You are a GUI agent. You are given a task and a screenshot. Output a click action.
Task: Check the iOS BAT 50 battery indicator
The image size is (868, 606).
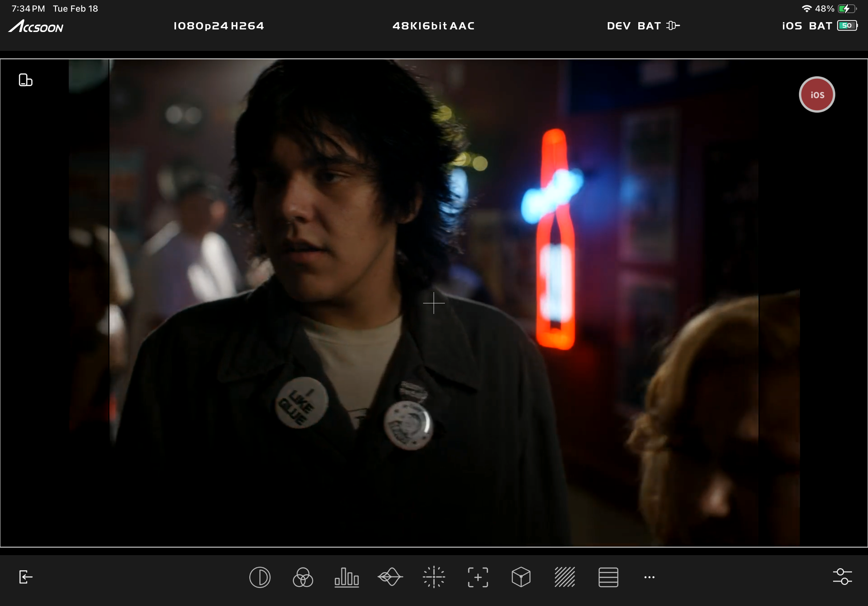point(820,26)
